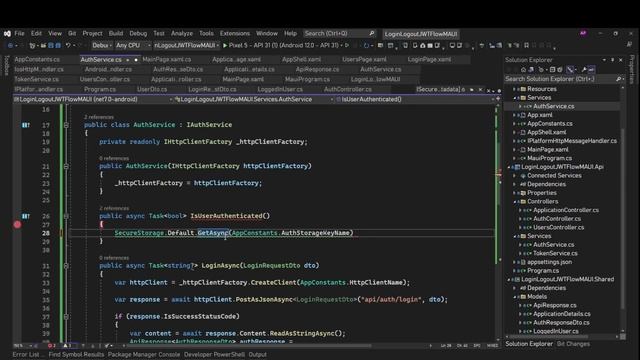
Task: Collapse the AuthService class outlining at line 17
Action: click(x=66, y=125)
